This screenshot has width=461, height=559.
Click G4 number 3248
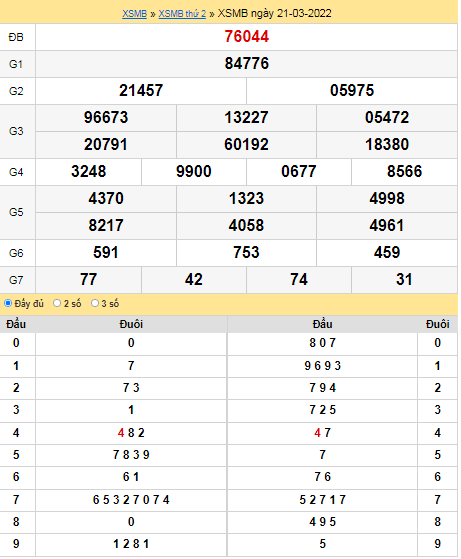(88, 171)
